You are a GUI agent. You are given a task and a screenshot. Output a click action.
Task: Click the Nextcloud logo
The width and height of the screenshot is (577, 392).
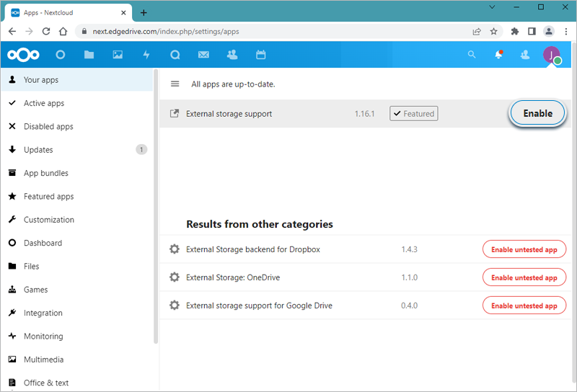23,55
